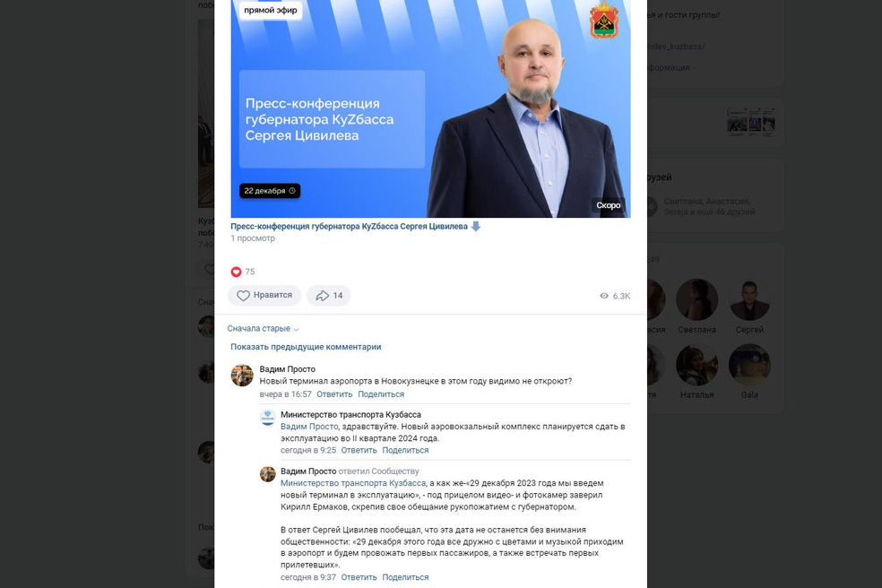Open Министерство транспорта Кузбасса avatar
The width and height of the screenshot is (882, 588).
point(267,418)
